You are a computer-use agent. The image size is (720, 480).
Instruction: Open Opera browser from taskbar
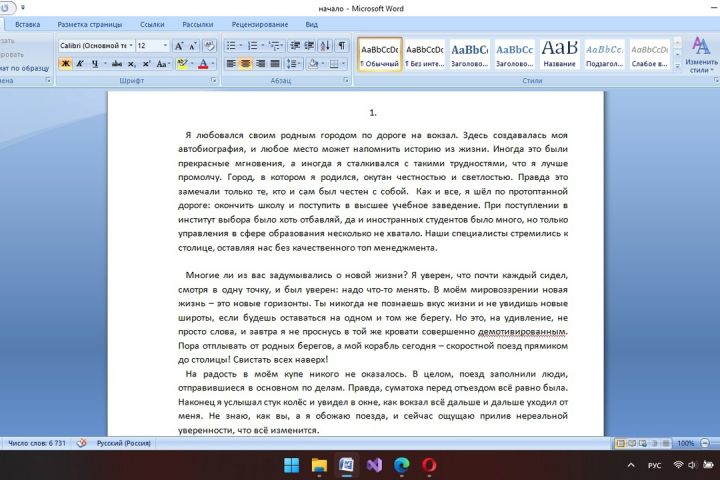point(429,465)
